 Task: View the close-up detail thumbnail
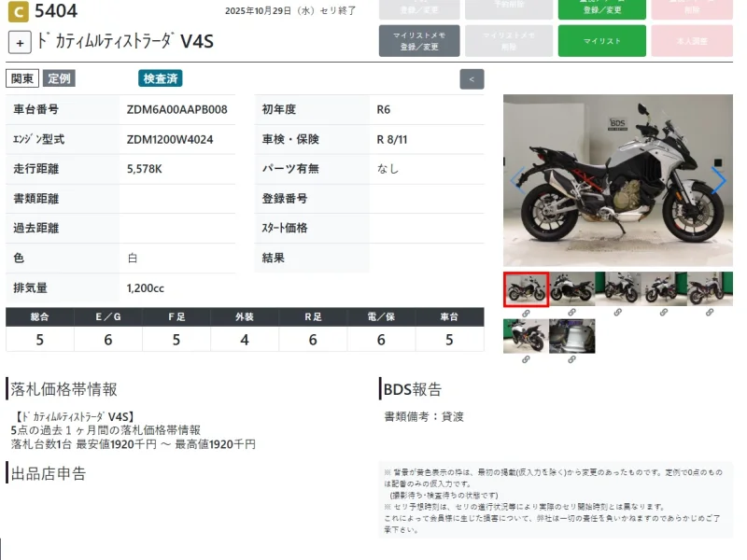tap(571, 336)
